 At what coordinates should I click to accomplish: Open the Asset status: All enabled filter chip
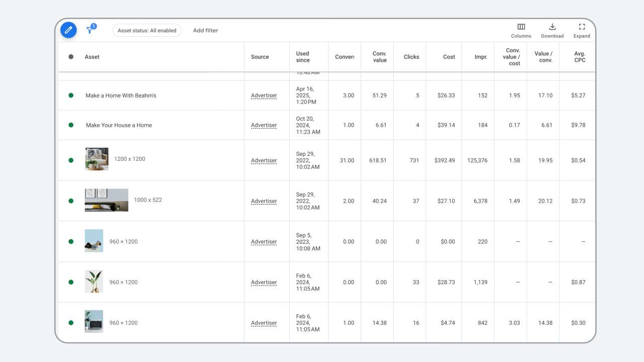(x=147, y=31)
